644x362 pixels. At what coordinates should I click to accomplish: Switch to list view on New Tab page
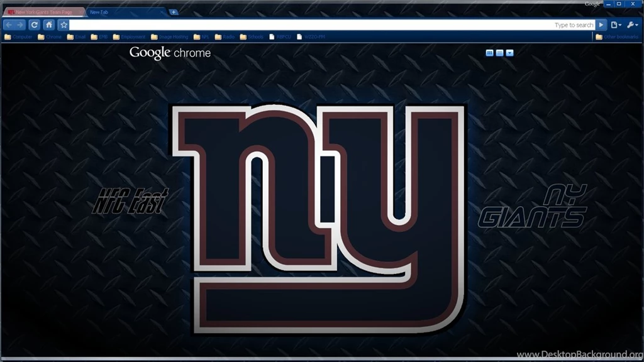(499, 53)
